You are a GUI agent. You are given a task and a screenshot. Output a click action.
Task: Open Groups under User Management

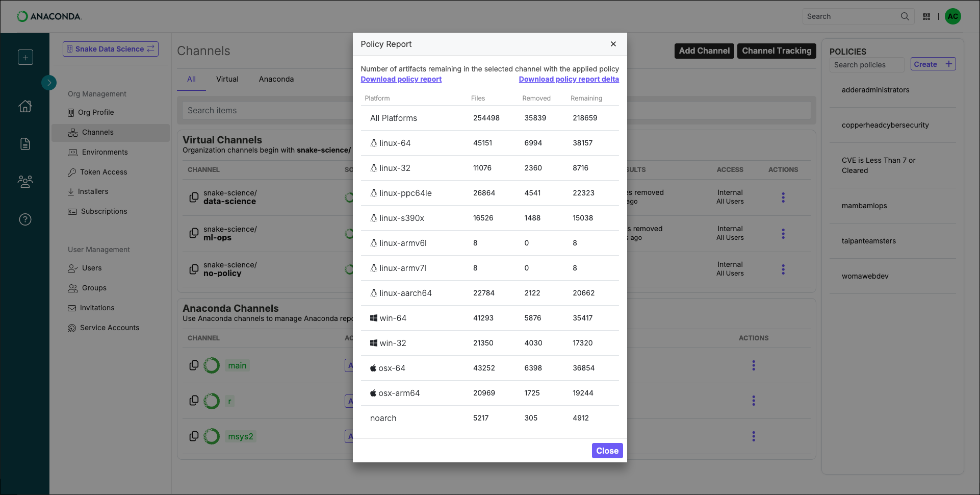tap(111, 288)
